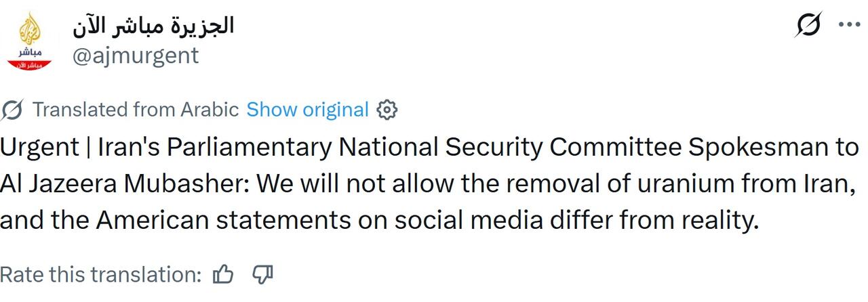Open the more options ellipsis menu
The height and width of the screenshot is (302, 868).
click(849, 24)
